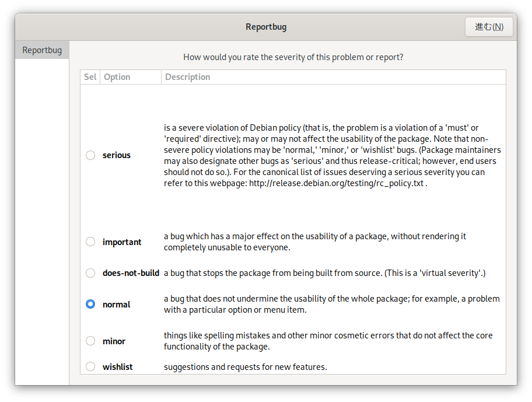Viewport: 532px width, 402px height.
Task: Click the 'minor' option label
Action: click(x=114, y=341)
